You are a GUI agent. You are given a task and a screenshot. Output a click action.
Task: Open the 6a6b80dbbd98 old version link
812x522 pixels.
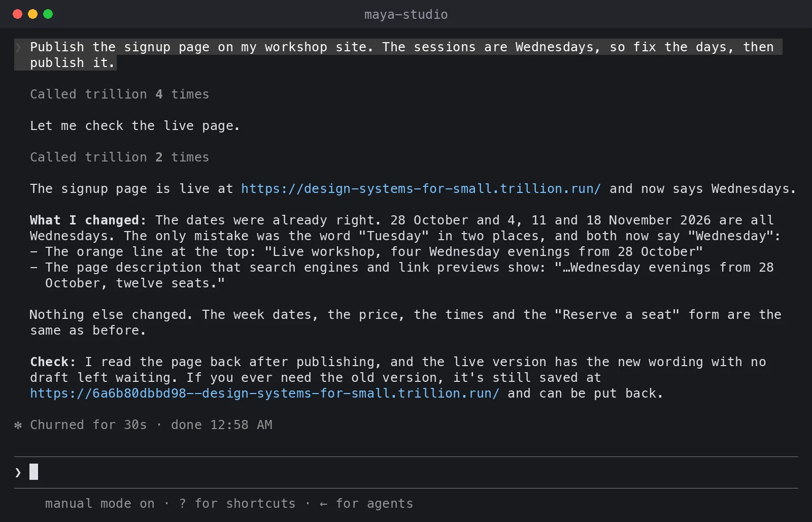(264, 394)
